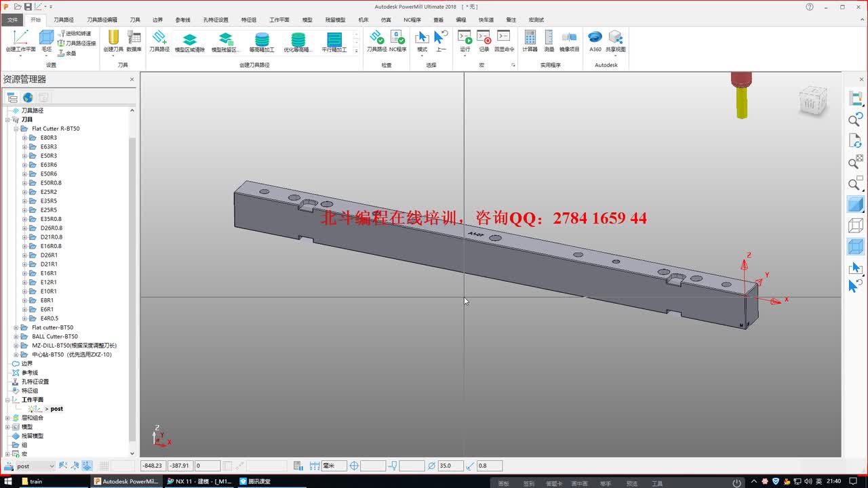Select the post workplane entry

57,409
